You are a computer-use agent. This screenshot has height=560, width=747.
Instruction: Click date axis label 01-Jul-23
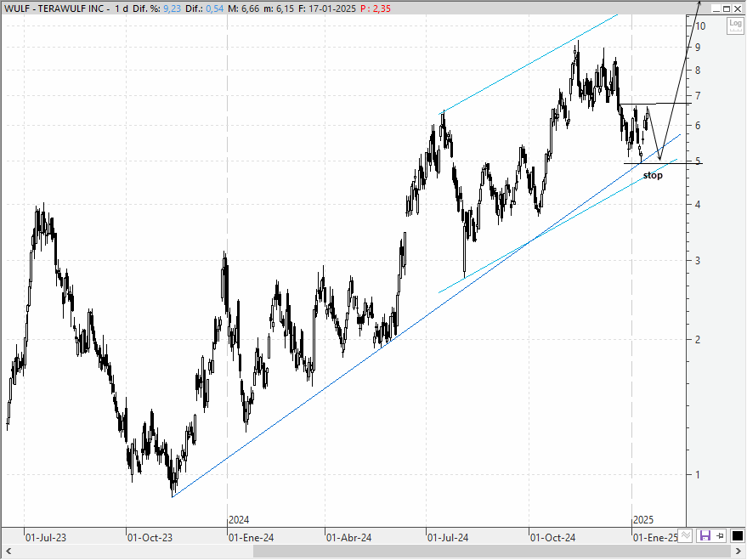46,538
